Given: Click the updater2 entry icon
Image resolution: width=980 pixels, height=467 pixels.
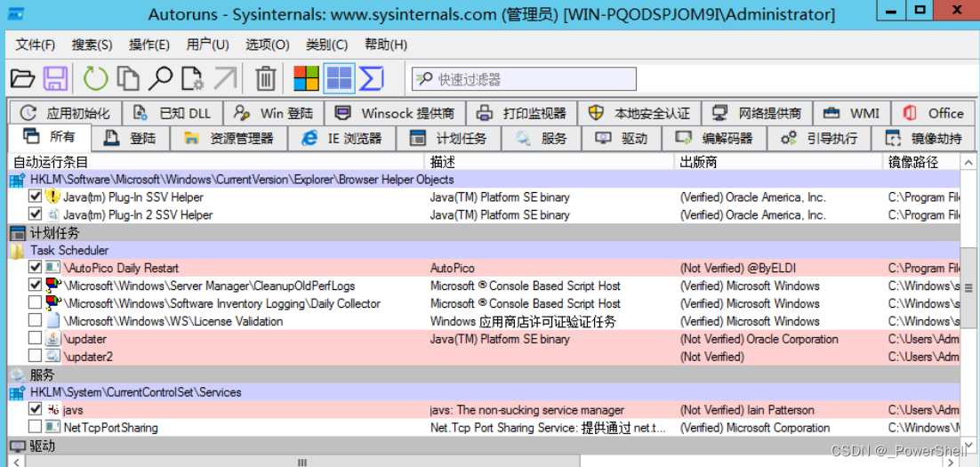Looking at the screenshot, I should (52, 357).
